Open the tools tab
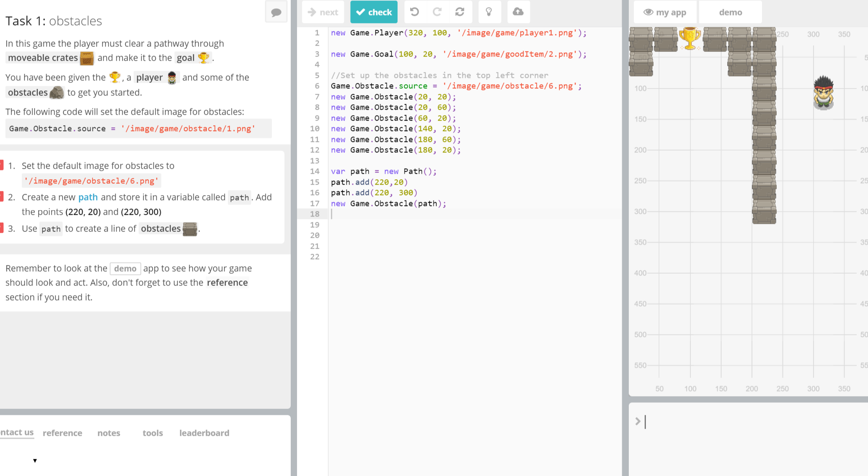This screenshot has width=868, height=476. (152, 433)
